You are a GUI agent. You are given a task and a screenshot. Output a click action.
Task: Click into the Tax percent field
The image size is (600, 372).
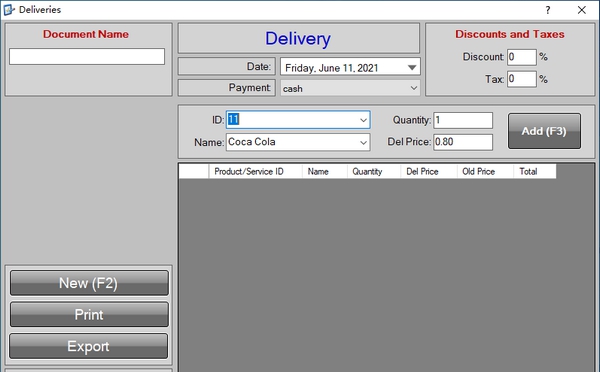(522, 79)
